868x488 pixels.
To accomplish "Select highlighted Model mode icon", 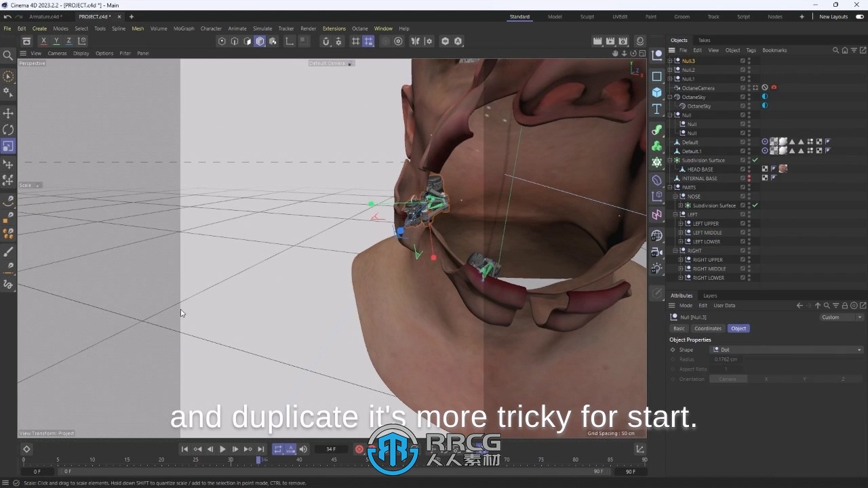I will click(260, 41).
